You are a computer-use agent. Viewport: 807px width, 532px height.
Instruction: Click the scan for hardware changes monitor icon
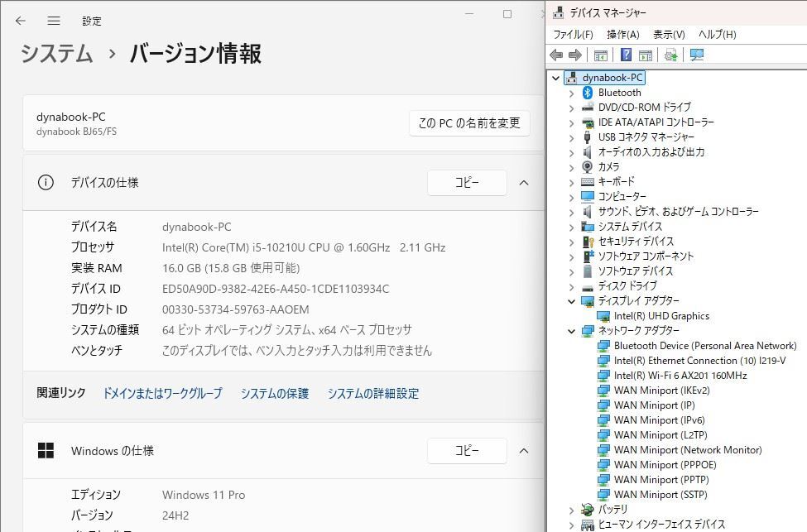point(696,55)
